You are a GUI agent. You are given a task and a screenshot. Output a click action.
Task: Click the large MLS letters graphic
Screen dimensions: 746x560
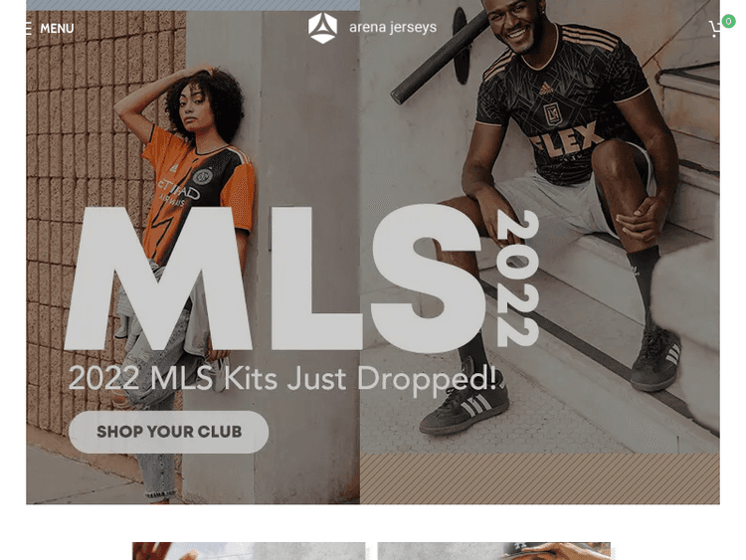pos(274,279)
